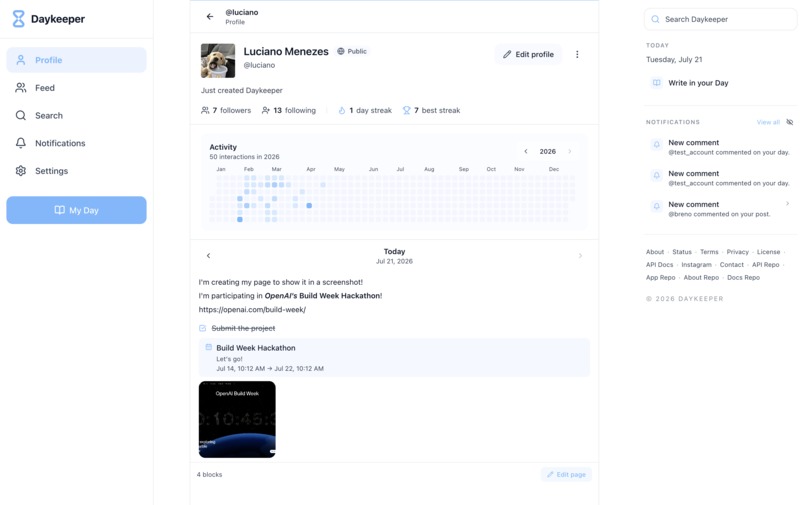Open the API Docs footer link
This screenshot has height=505, width=806.
pos(660,265)
